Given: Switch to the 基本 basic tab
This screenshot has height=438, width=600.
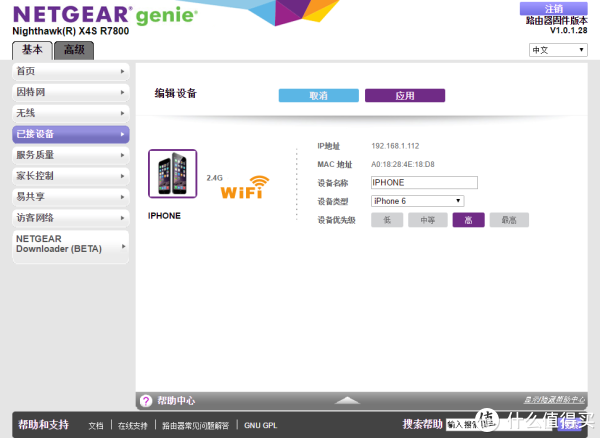Looking at the screenshot, I should [x=32, y=50].
